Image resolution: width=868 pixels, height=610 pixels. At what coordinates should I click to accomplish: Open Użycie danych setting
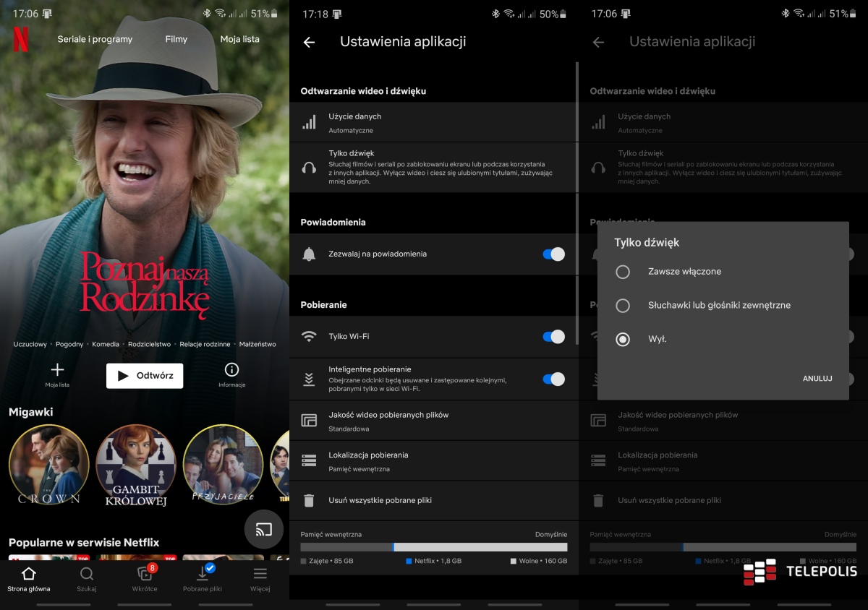click(x=434, y=122)
